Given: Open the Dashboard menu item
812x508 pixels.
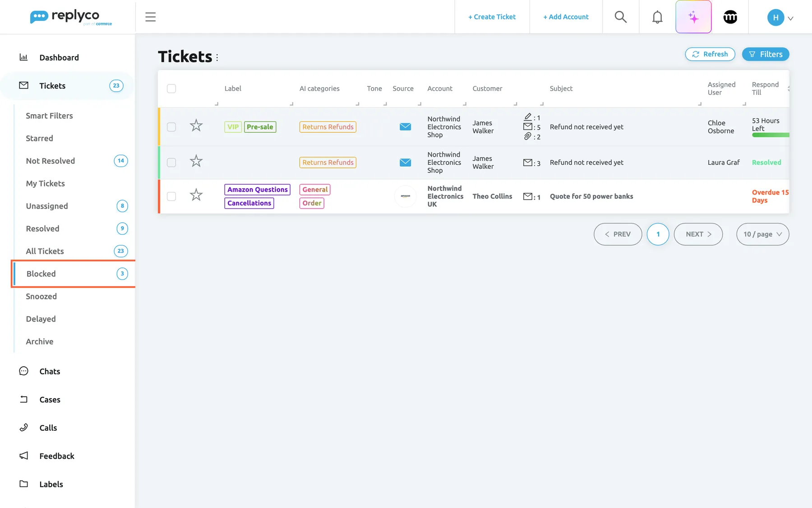Looking at the screenshot, I should [59, 57].
